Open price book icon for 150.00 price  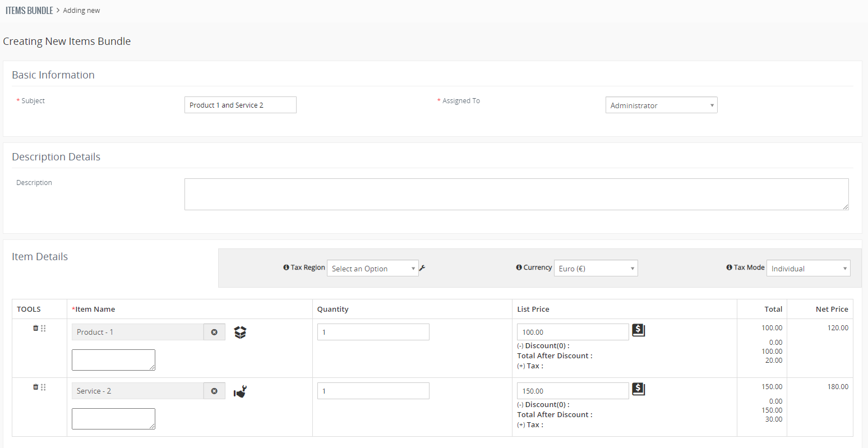click(x=638, y=389)
